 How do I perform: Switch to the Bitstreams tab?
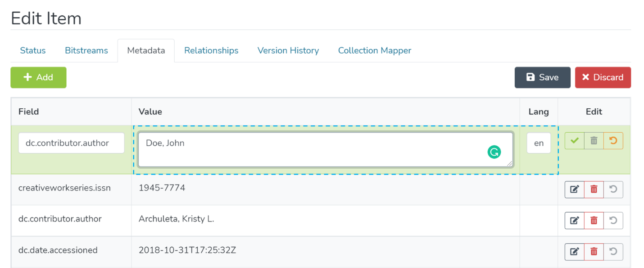tap(86, 51)
